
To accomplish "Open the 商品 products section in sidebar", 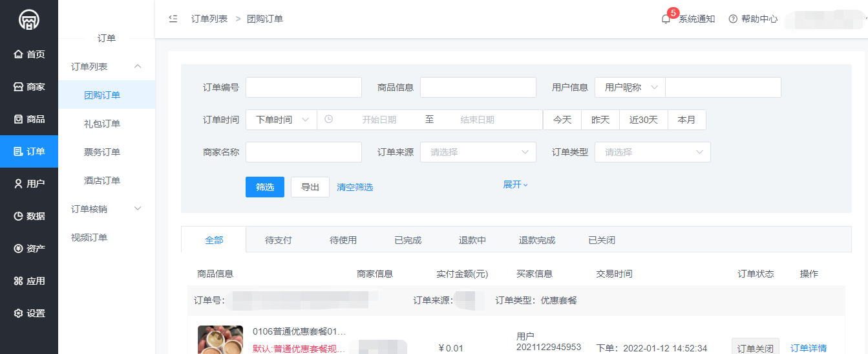I will point(29,119).
